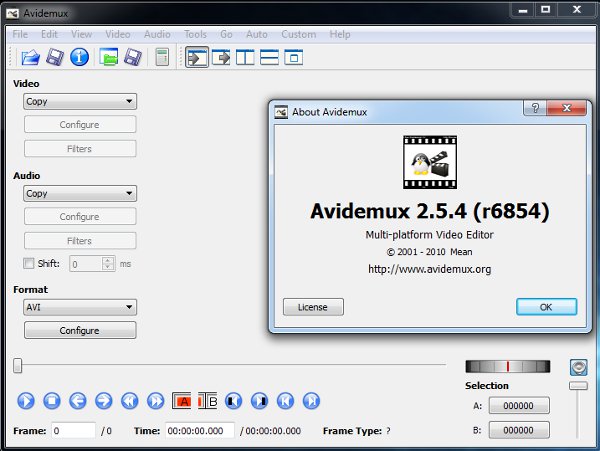Image resolution: width=600 pixels, height=451 pixels.
Task: Open the Go menu
Action: coord(226,34)
